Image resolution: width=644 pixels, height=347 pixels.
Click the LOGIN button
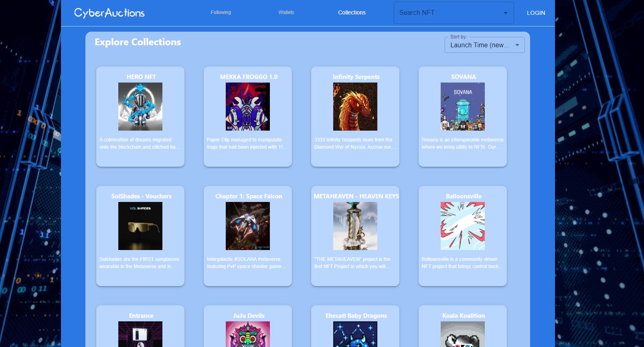click(536, 13)
